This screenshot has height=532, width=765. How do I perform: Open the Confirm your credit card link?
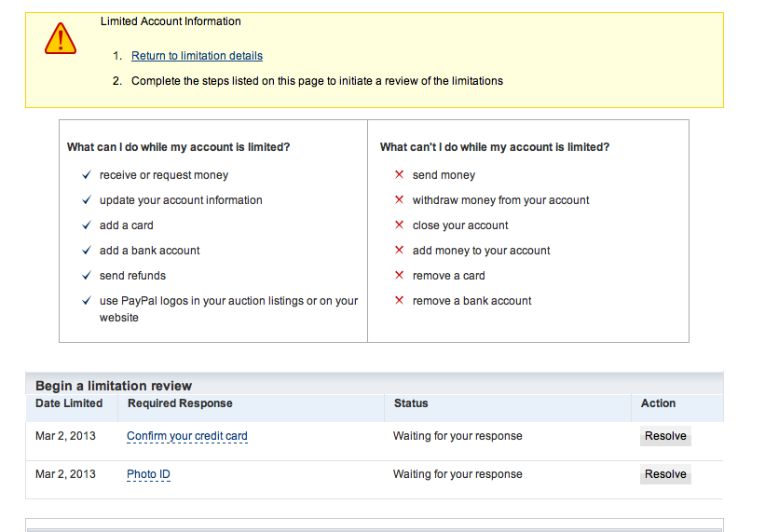[187, 436]
